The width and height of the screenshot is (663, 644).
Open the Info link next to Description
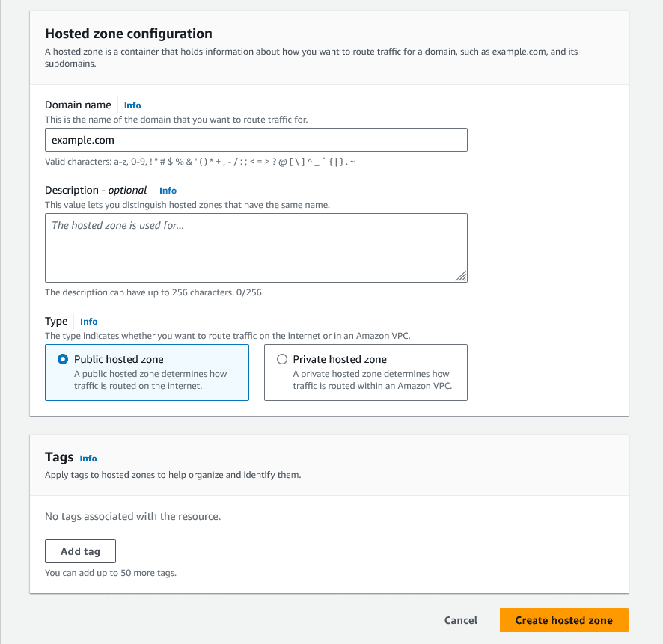click(x=168, y=191)
